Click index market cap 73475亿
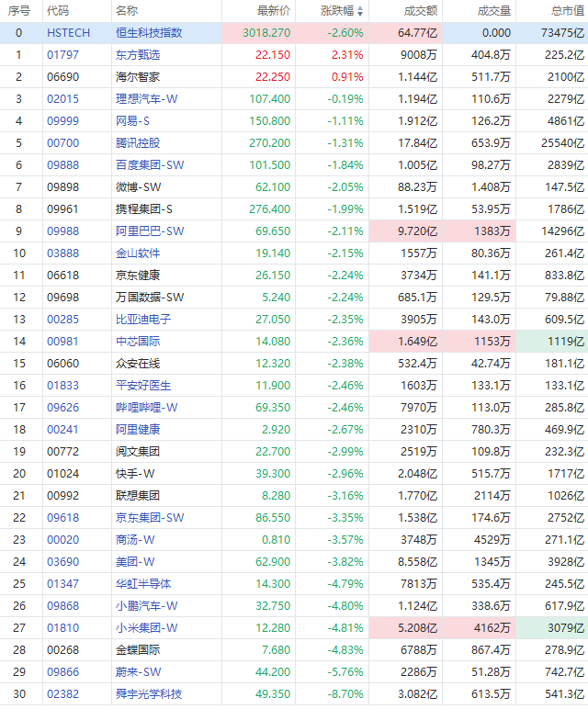 click(x=562, y=33)
